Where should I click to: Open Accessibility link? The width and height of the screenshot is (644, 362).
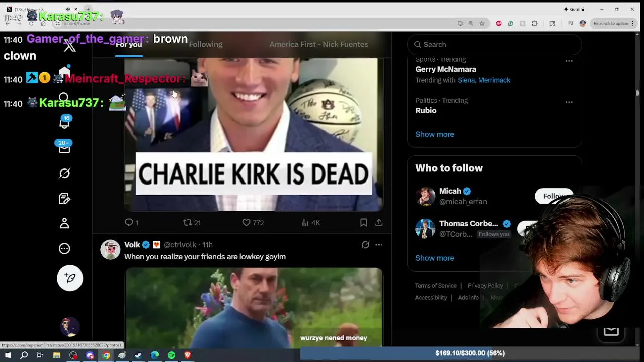pos(431,298)
